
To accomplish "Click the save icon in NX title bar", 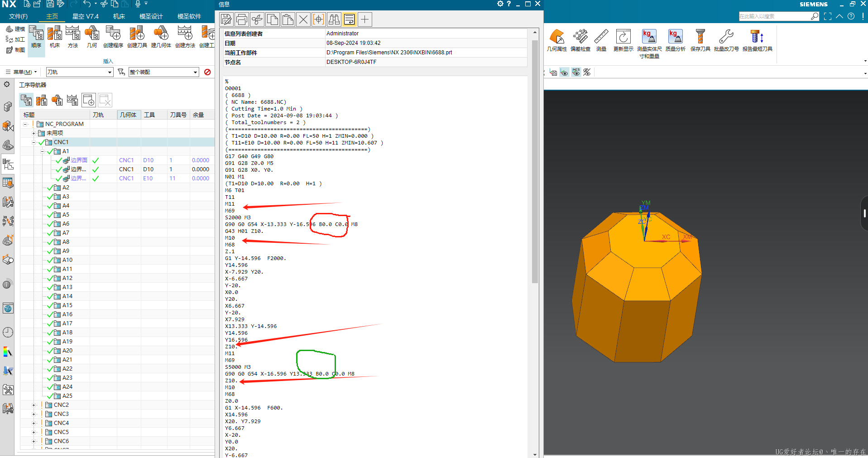I will coord(50,4).
